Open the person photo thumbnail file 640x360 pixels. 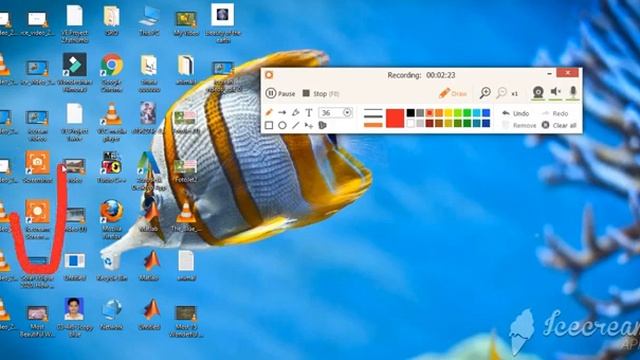tap(74, 317)
